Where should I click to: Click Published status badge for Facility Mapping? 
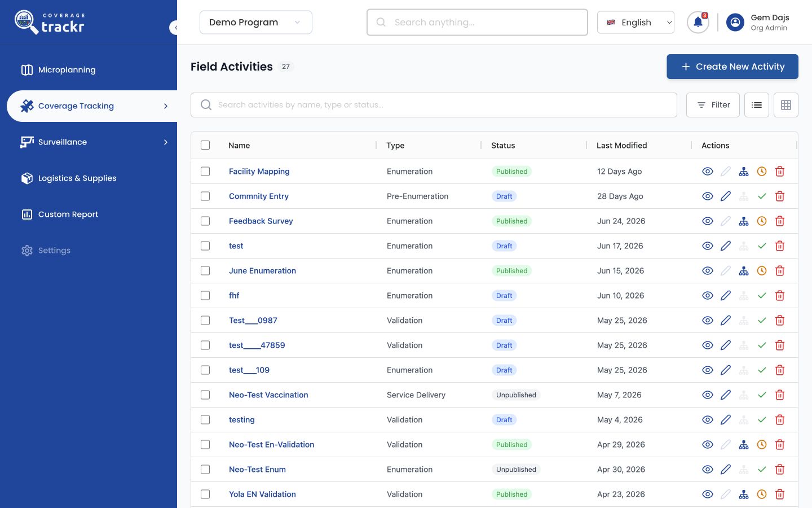pos(511,172)
